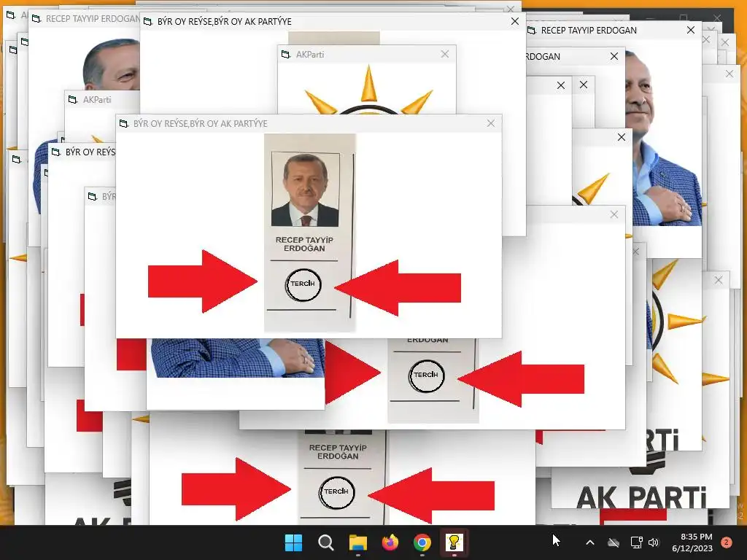Screen dimensions: 747x560
Task: Open the network status tray icon
Action: pos(636,542)
